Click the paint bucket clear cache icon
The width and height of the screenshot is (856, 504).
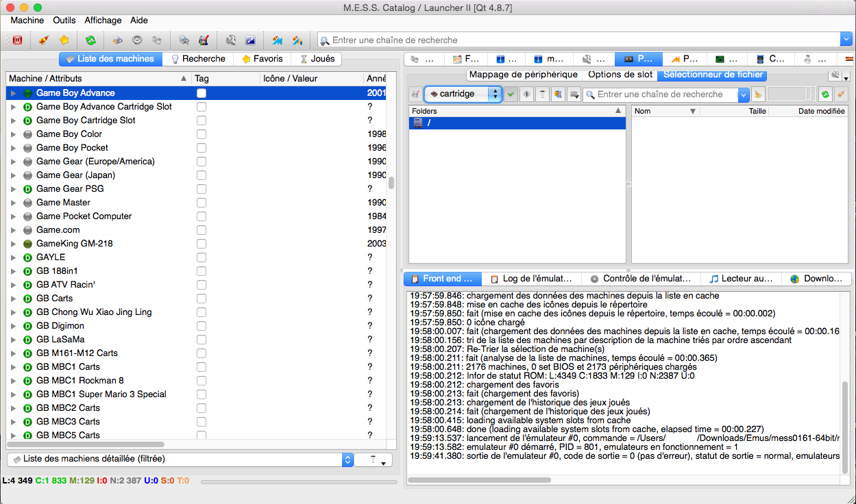pyautogui.click(x=204, y=40)
